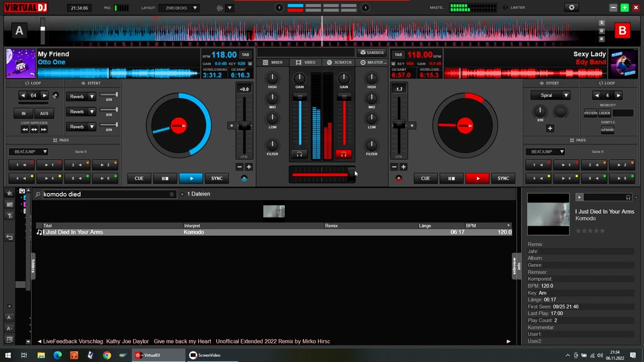Click deck A loop half left arrow
Image resolution: width=644 pixels, height=362 pixels.
click(x=23, y=96)
